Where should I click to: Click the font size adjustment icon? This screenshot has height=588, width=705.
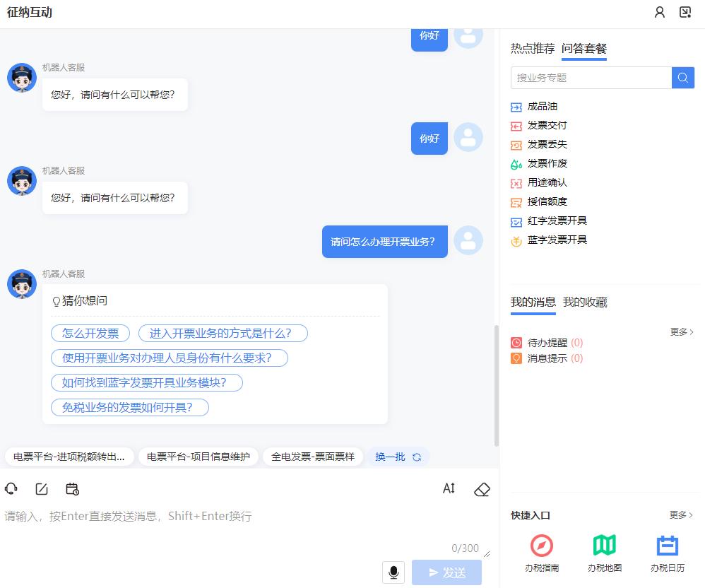449,488
